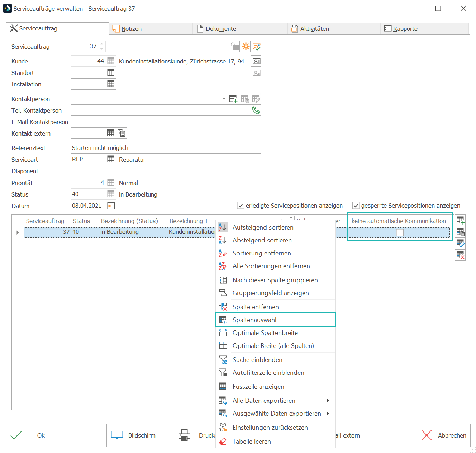Click the add contact person table icon

[x=233, y=99]
